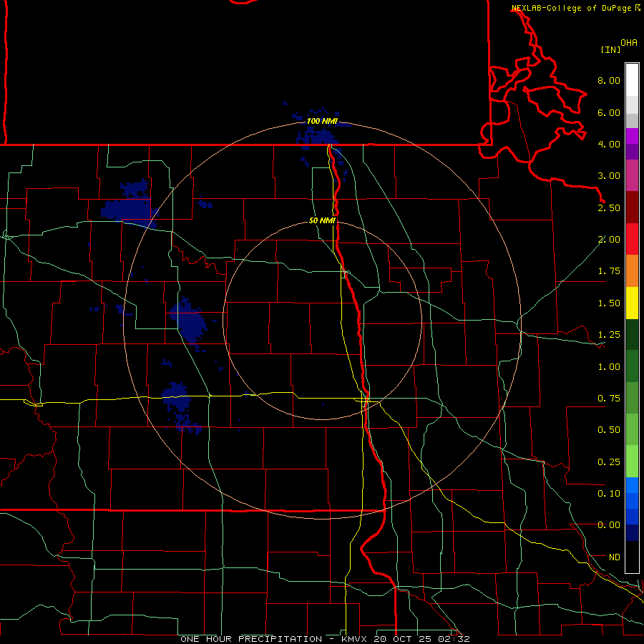Select the 1.00 legend value
The width and height of the screenshot is (644, 644).
click(x=609, y=367)
